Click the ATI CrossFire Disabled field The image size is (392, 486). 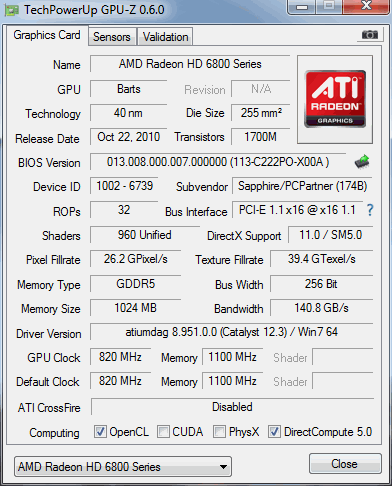(232, 407)
